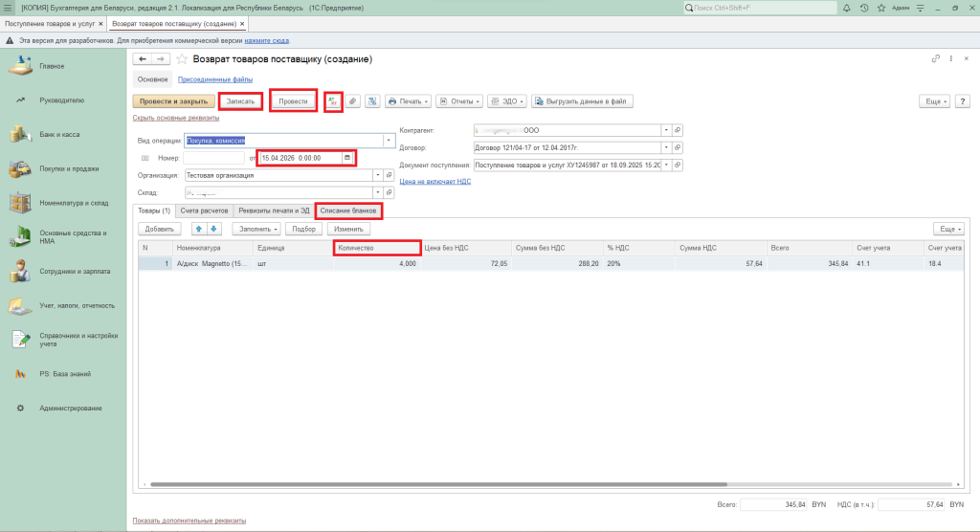Expand the Отчеты dropdown menu
The height and width of the screenshot is (532, 980).
[x=459, y=100]
